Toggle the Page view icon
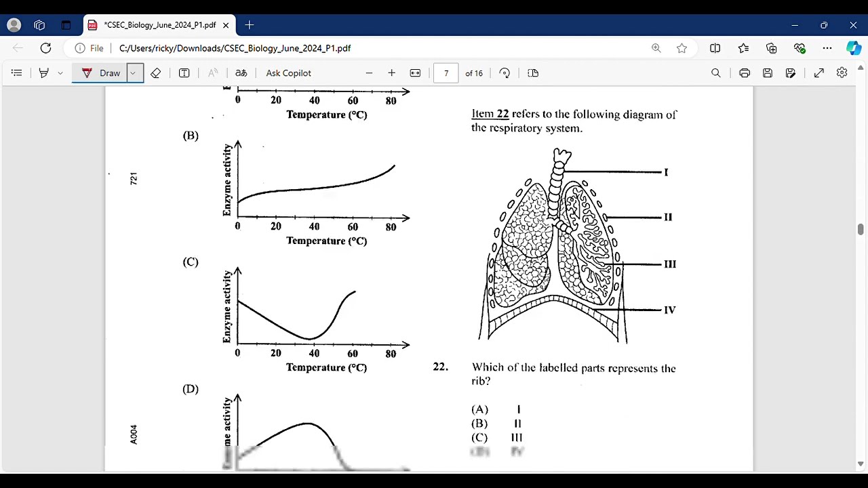 (x=533, y=73)
